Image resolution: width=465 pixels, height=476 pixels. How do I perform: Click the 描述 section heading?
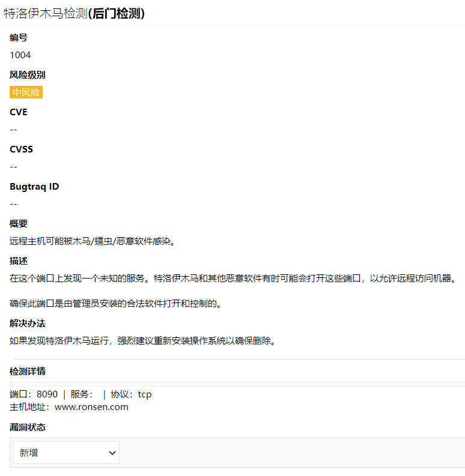click(x=19, y=261)
